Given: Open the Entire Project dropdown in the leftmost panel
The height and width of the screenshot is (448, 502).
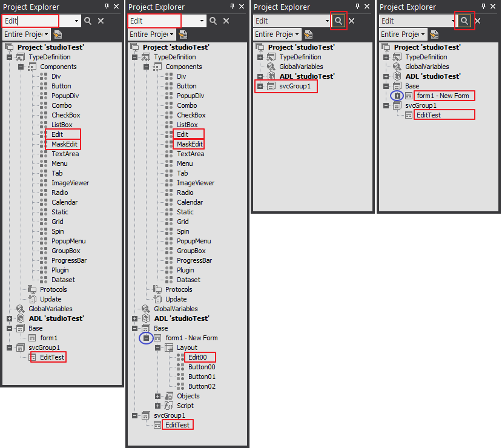Looking at the screenshot, I should pyautogui.click(x=25, y=35).
